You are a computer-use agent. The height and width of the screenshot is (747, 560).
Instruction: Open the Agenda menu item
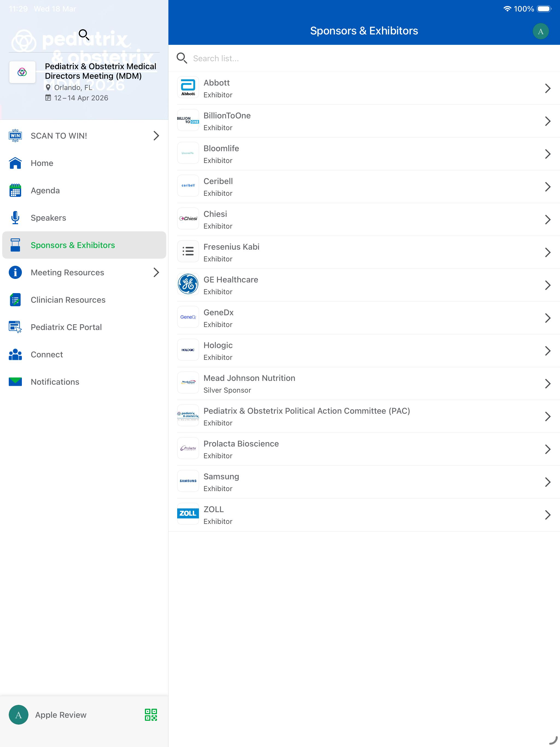[x=84, y=191]
